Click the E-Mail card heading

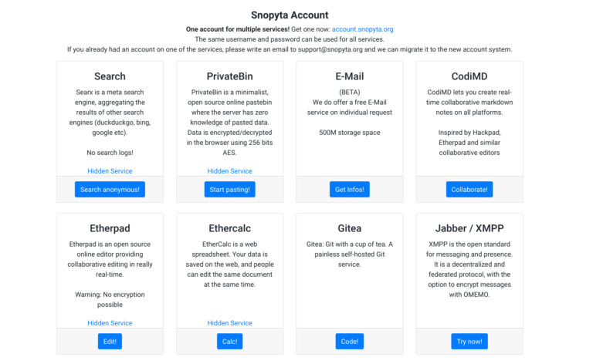[349, 76]
